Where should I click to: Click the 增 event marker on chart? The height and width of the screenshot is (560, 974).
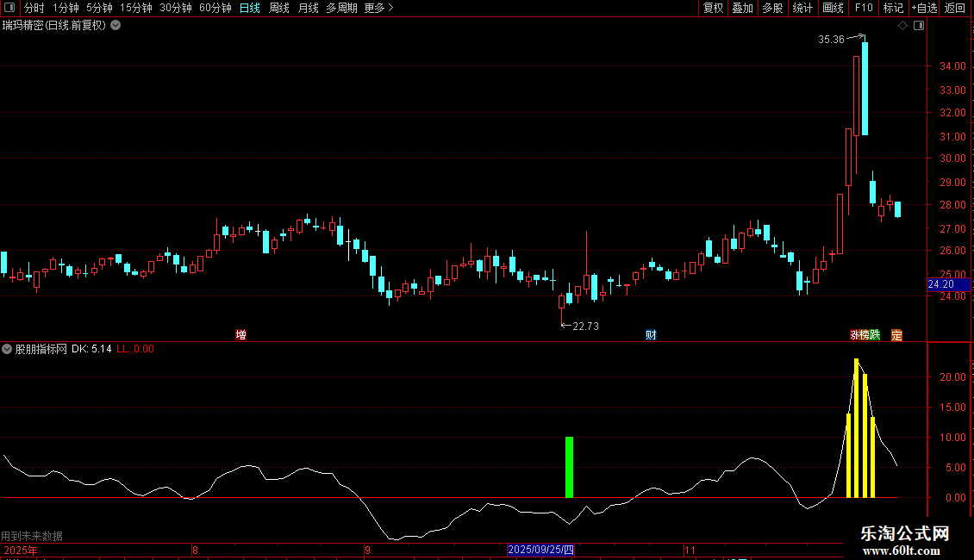(x=241, y=334)
